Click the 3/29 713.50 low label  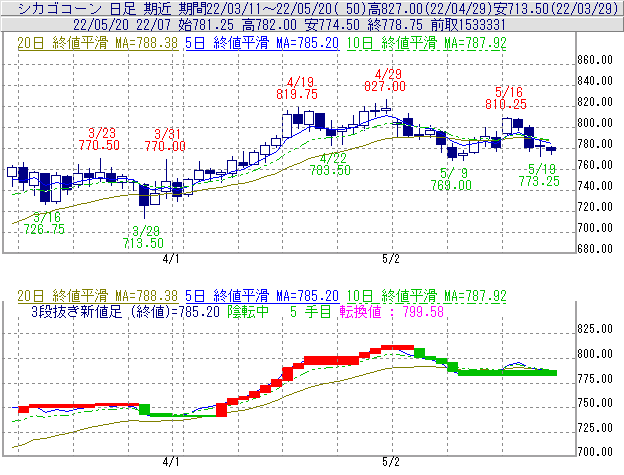[143, 237]
